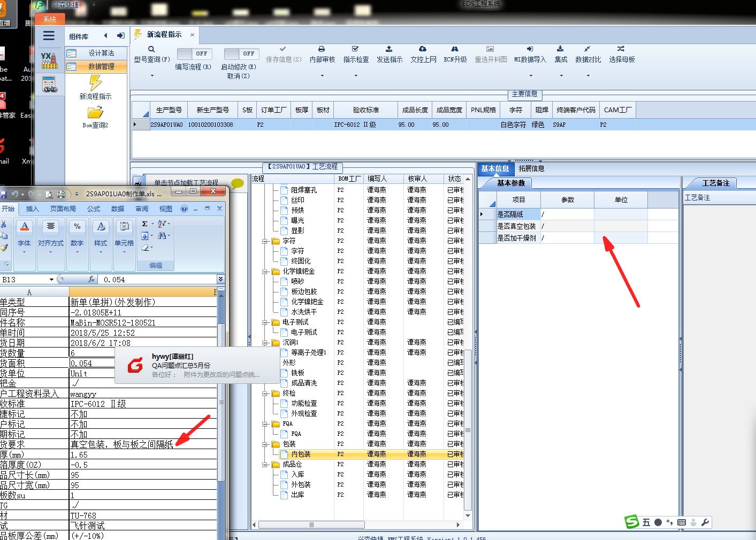Screen dimensions: 756x540
Task: Click the 是否真空包装 parameter value cell
Action: point(567,226)
